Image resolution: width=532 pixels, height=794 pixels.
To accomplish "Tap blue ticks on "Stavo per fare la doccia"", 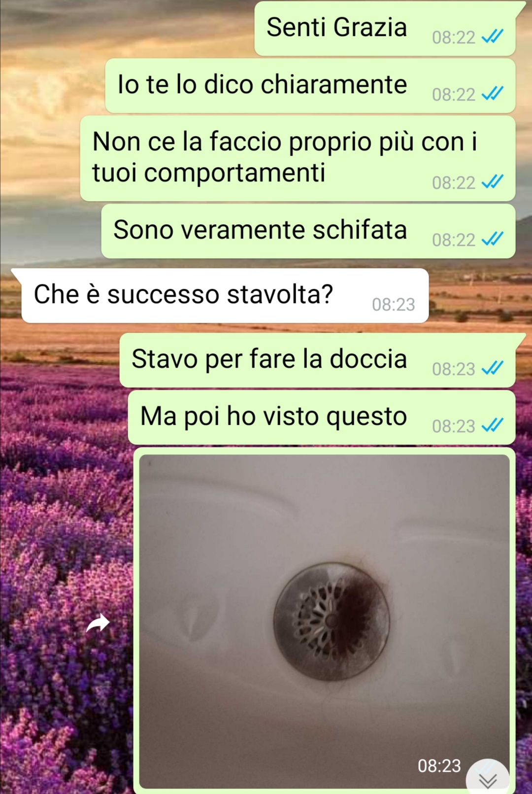I will point(492,368).
